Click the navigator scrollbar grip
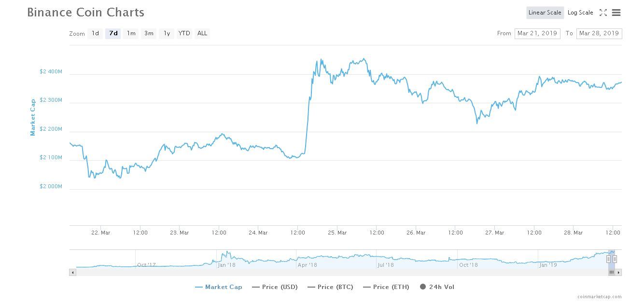The height and width of the screenshot is (303, 644). point(611,273)
